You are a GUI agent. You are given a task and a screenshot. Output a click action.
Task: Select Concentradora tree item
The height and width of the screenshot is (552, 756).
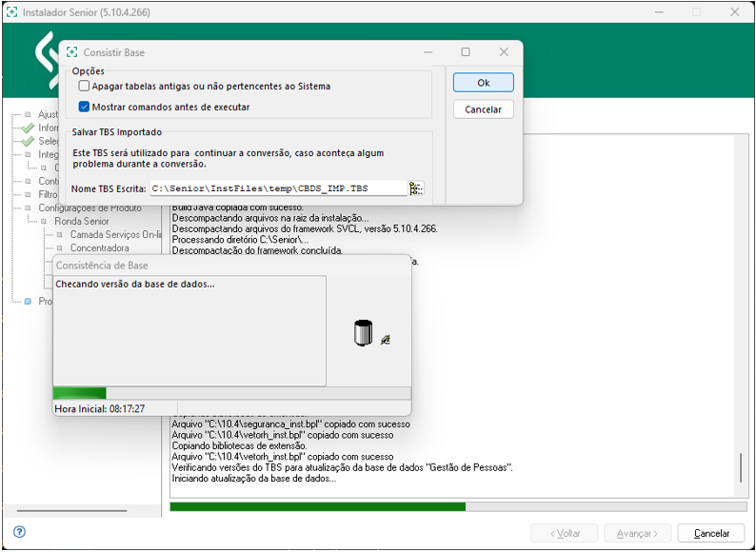tap(99, 247)
